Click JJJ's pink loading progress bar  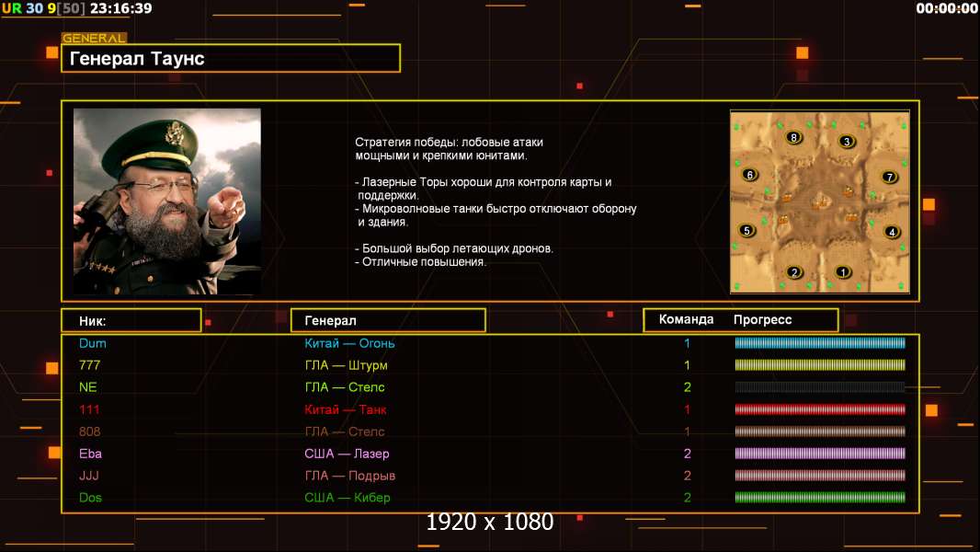pyautogui.click(x=819, y=475)
